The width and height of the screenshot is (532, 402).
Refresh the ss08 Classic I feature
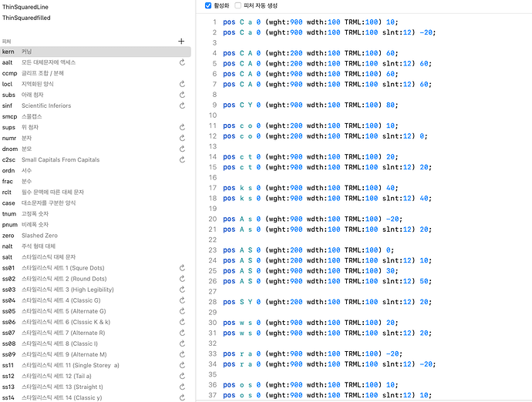[x=182, y=343]
